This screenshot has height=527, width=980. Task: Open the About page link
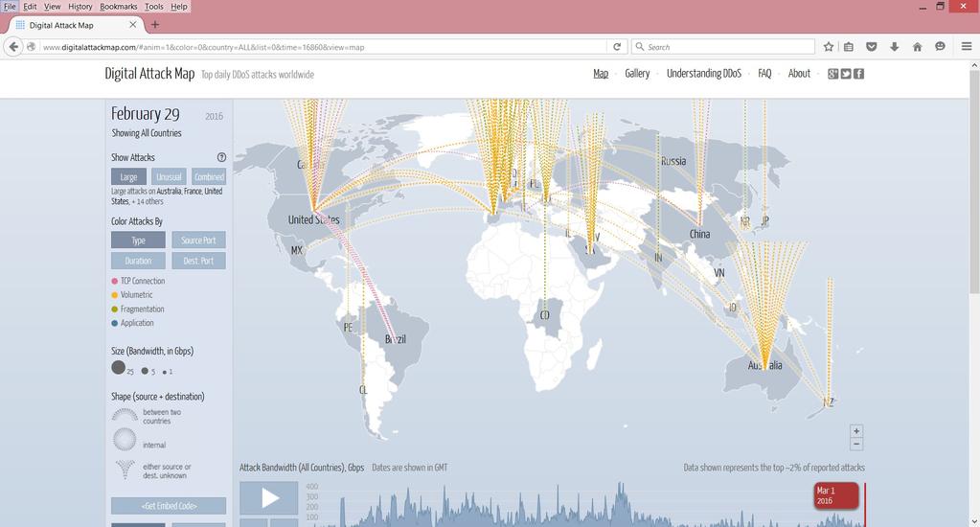tap(799, 74)
